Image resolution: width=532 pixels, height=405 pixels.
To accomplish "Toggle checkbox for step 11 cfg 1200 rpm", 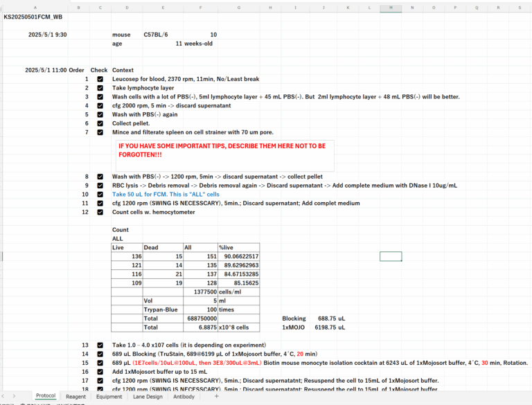I will pos(100,203).
